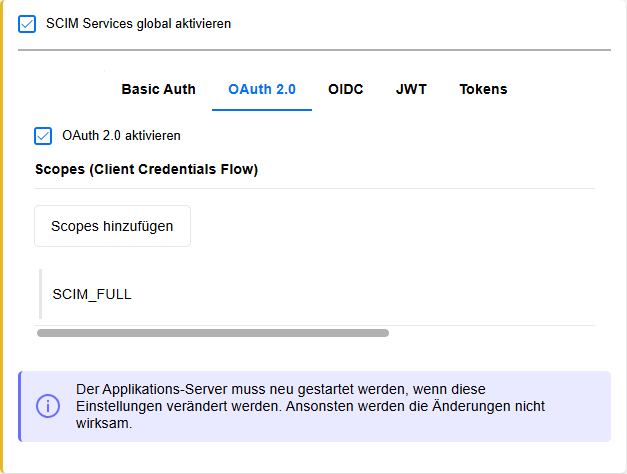
Task: Click the empty scrollbar track right of the thumb
Action: pos(490,333)
